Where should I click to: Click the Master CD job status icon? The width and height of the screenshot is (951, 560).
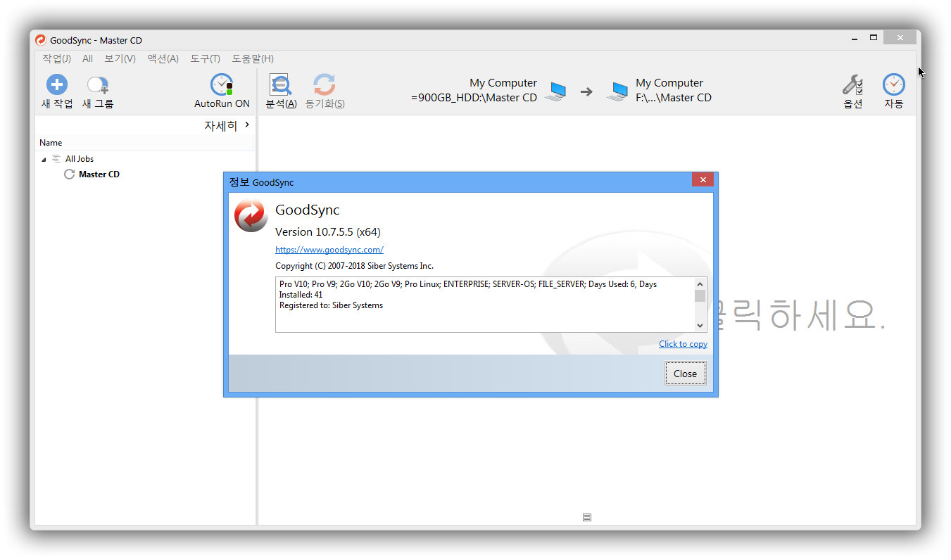(x=69, y=174)
